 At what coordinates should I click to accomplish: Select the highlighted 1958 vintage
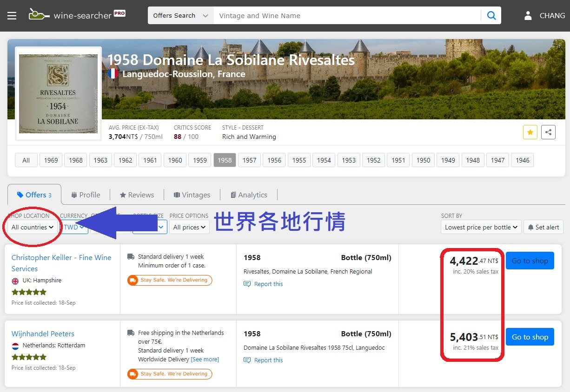pyautogui.click(x=225, y=160)
